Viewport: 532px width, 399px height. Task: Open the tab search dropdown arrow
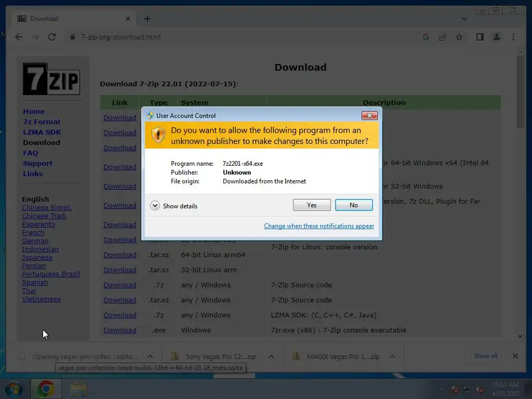click(x=464, y=19)
